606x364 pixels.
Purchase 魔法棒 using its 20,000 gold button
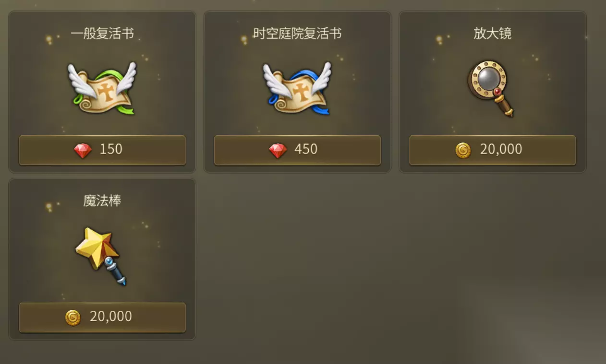[x=102, y=317]
